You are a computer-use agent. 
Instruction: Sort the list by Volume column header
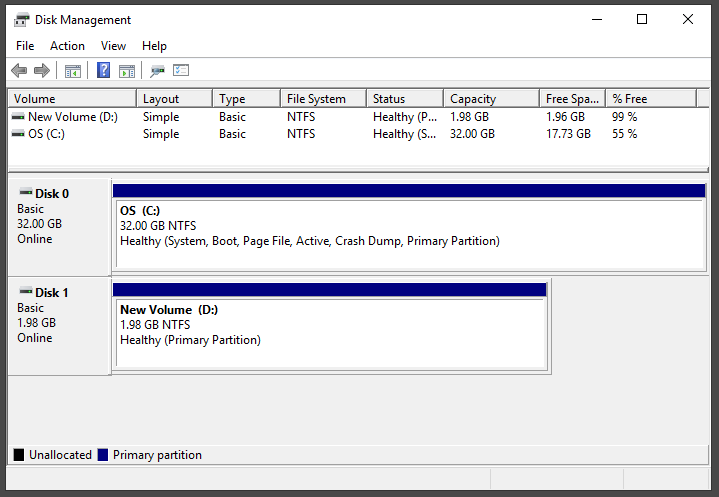(x=71, y=99)
